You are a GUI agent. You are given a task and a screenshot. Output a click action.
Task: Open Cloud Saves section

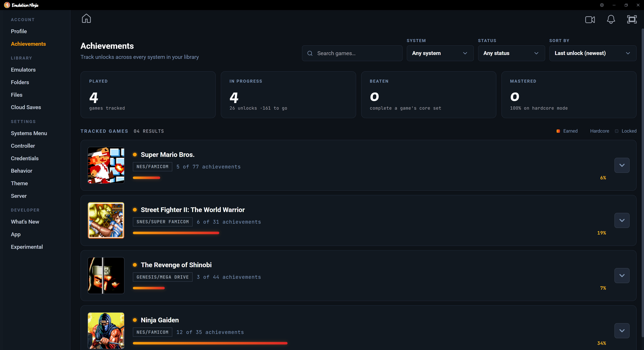pyautogui.click(x=26, y=107)
